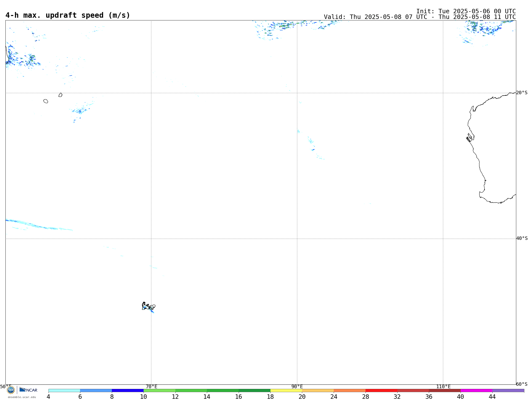Select the '4-h max. updraft speed (m/s)' title
Image resolution: width=532 pixels, height=400 pixels.
[68, 15]
